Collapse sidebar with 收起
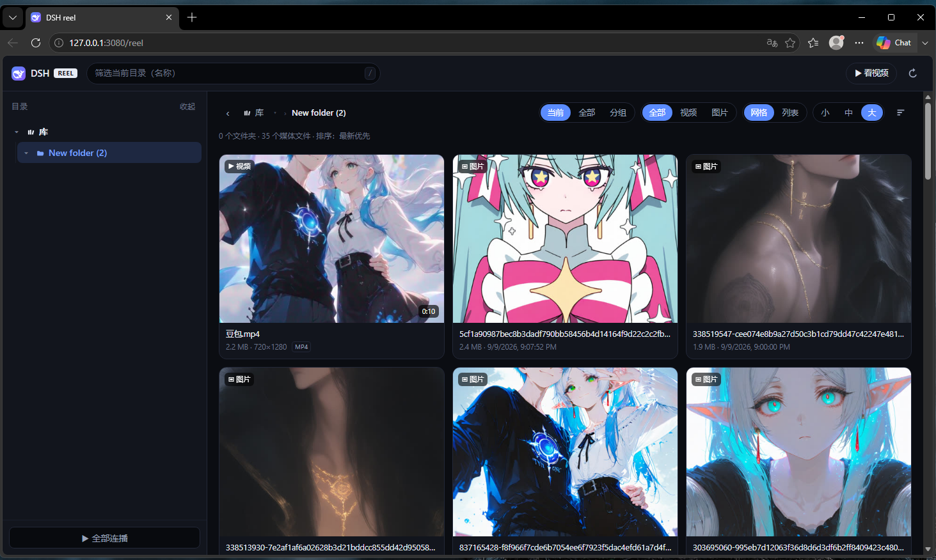 pyautogui.click(x=187, y=107)
